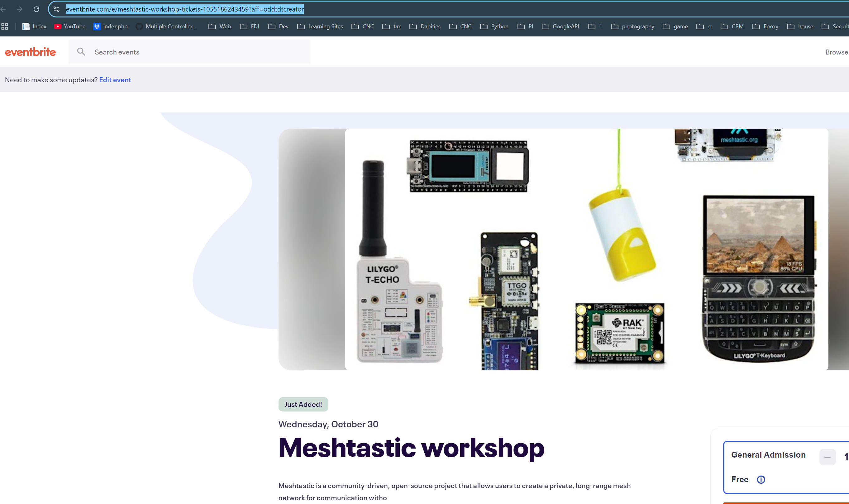
Task: Open the CRM bookmarks folder
Action: point(732,26)
